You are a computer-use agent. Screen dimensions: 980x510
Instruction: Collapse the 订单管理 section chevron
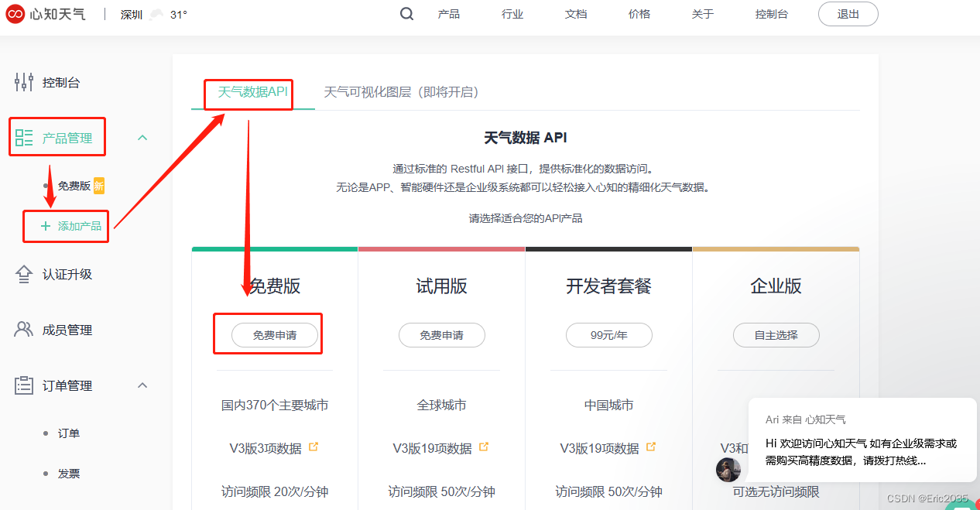tap(142, 385)
